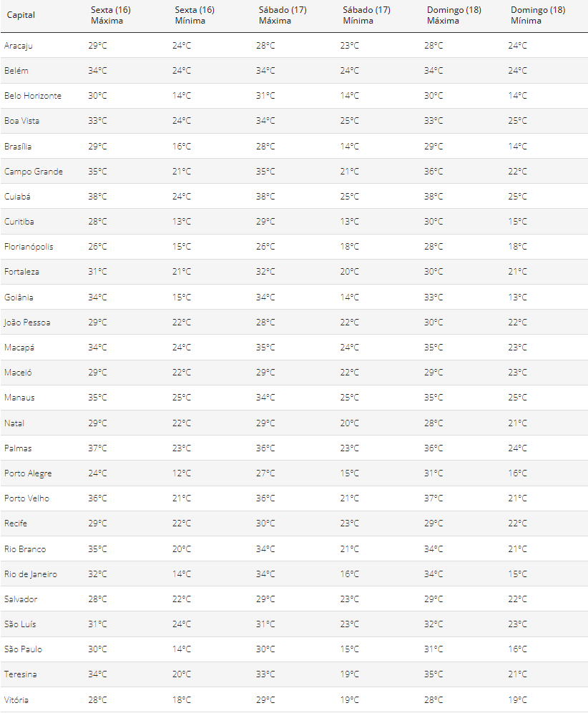Click Porto Velho's Domingo (18) Máxima temperature
588x713 pixels.
tap(433, 498)
